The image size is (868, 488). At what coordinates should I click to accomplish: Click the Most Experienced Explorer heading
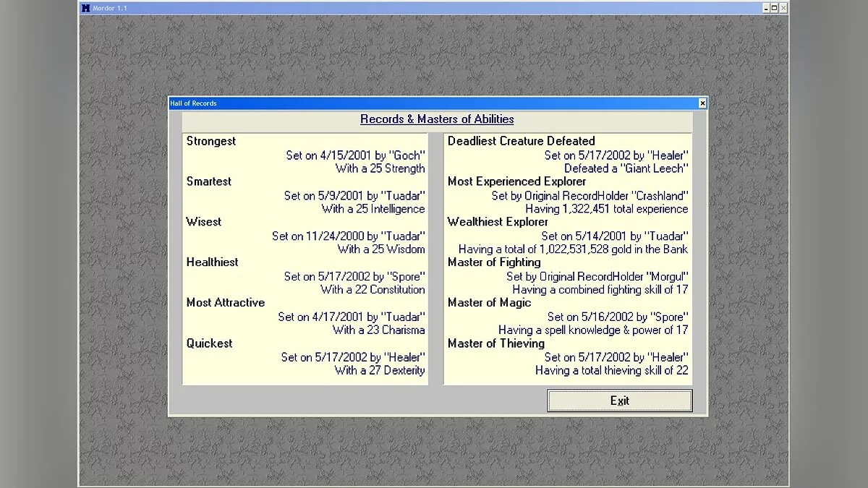click(x=516, y=181)
